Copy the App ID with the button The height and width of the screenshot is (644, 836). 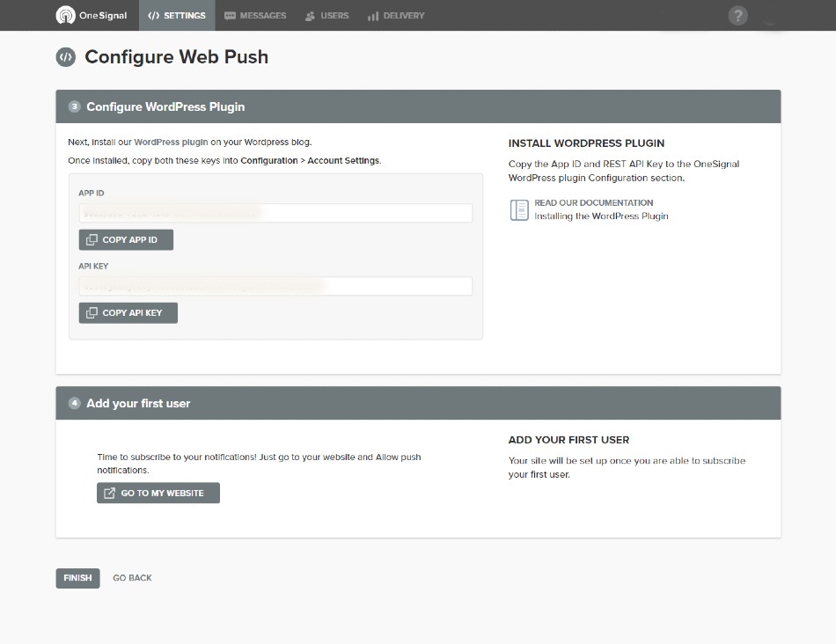[126, 240]
